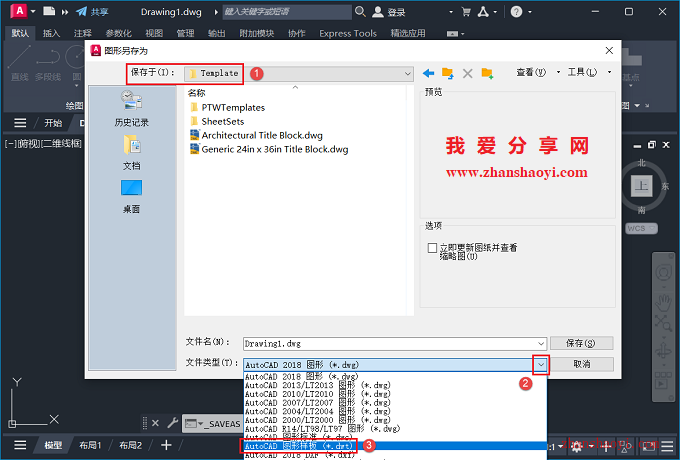The width and height of the screenshot is (680, 460).
Task: Select Generic 24in x 36in Title Block.dwg
Action: pyautogui.click(x=269, y=149)
